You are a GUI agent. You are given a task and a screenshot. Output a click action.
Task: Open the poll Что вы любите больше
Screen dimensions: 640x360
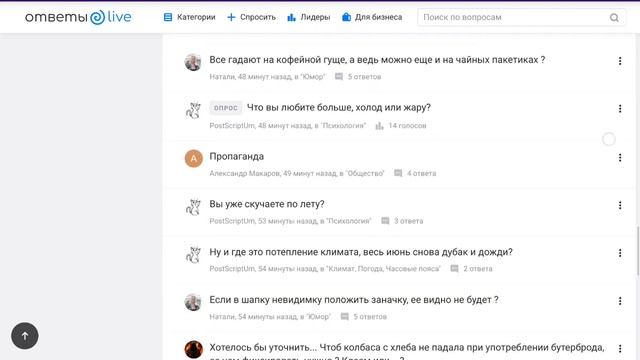(x=339, y=107)
